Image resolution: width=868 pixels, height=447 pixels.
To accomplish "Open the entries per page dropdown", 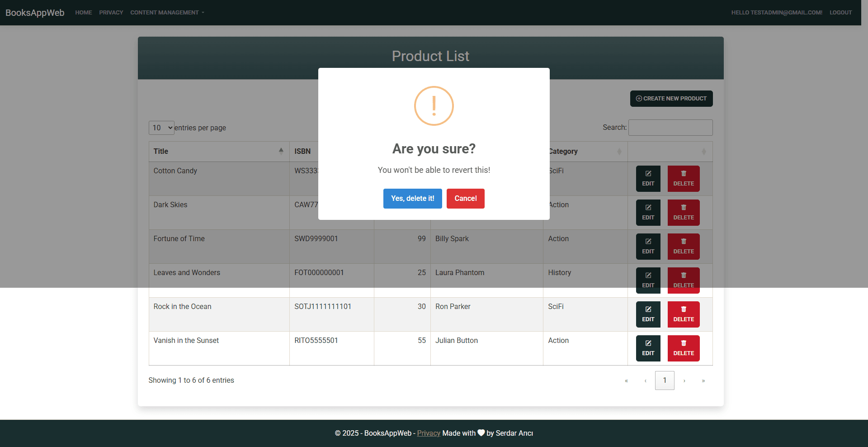I will coord(161,128).
